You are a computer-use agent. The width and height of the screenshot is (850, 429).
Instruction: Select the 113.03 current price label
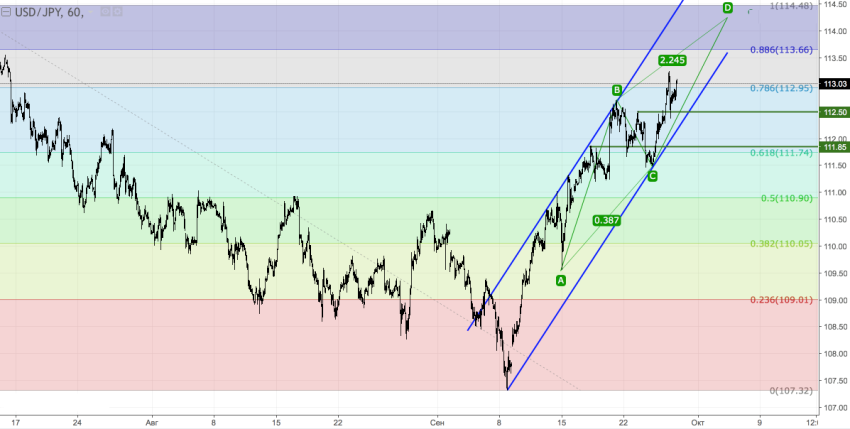tap(832, 84)
